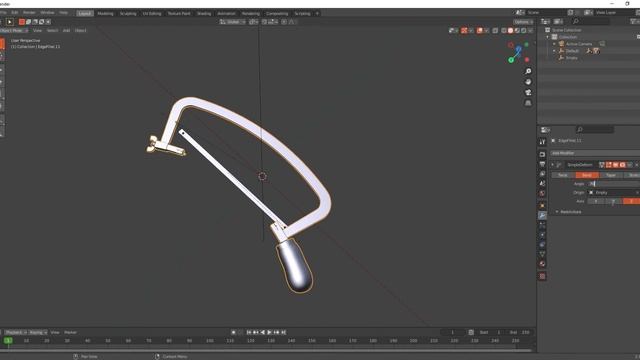Open the Object Data properties tab icon

point(542,254)
